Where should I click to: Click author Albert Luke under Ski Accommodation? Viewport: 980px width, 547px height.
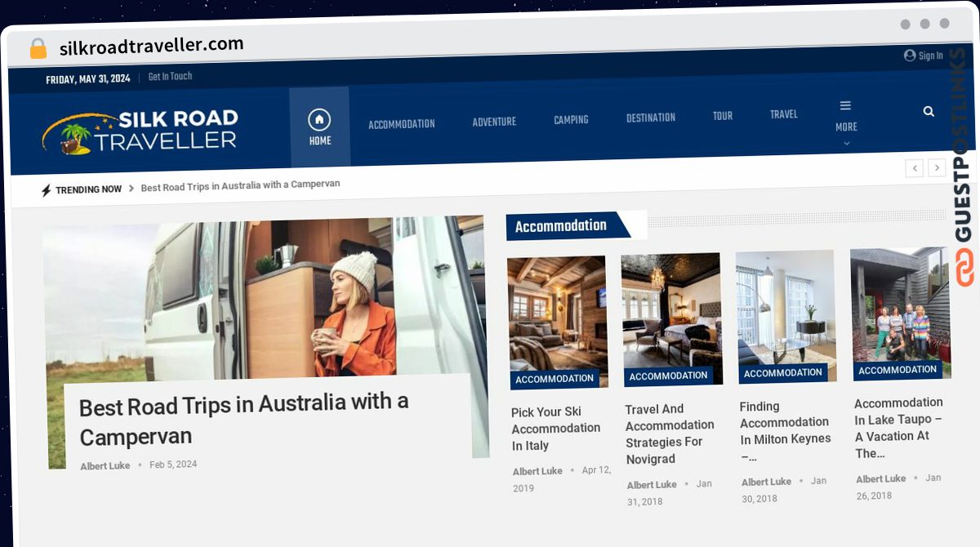click(x=537, y=472)
